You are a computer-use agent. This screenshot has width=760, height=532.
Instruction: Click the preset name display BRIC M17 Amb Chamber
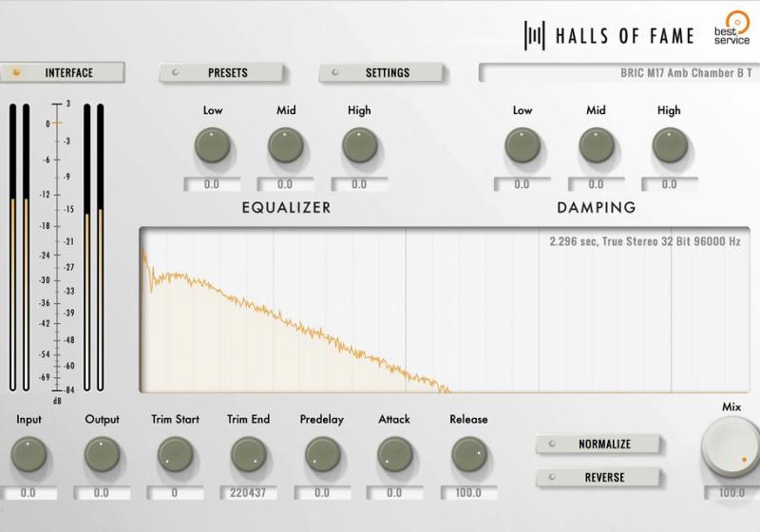619,73
